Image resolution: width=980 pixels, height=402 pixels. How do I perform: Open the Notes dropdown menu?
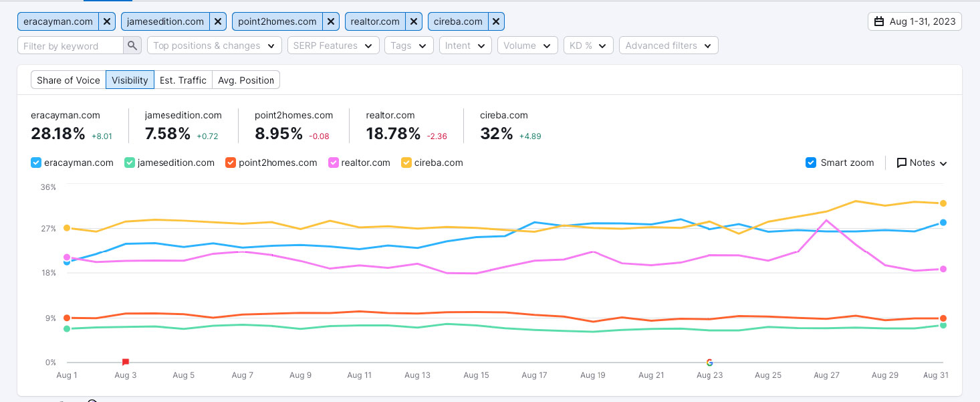[x=922, y=163]
